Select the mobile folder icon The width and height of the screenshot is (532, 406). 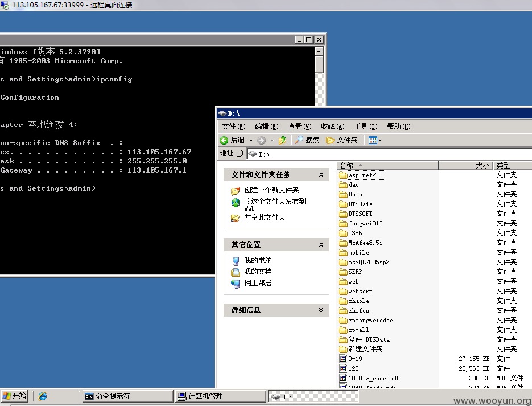[343, 253]
